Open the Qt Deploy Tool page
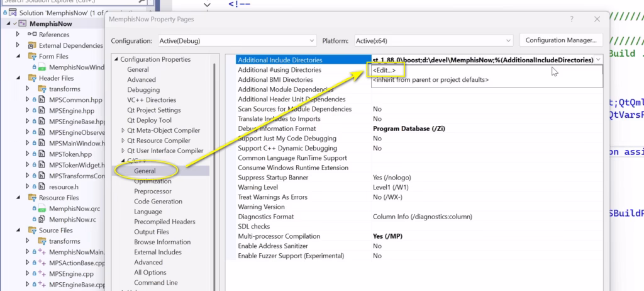The height and width of the screenshot is (291, 644). 150,120
